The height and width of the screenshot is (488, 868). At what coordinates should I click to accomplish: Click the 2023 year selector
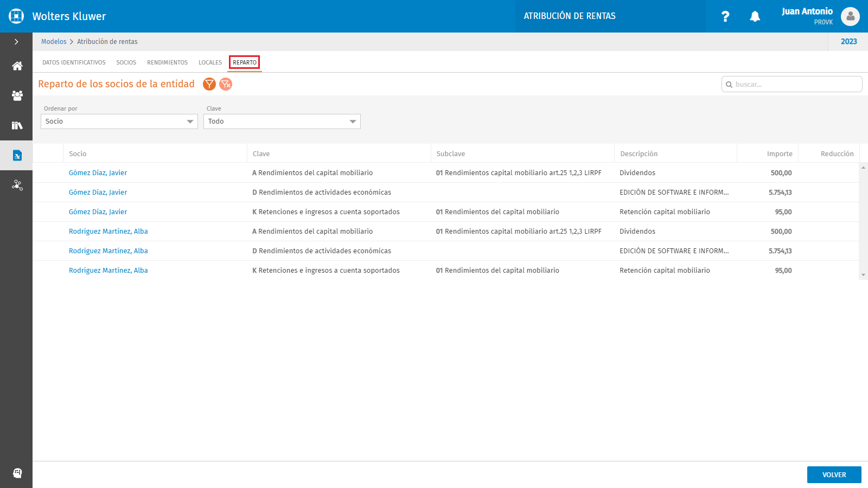pyautogui.click(x=848, y=42)
